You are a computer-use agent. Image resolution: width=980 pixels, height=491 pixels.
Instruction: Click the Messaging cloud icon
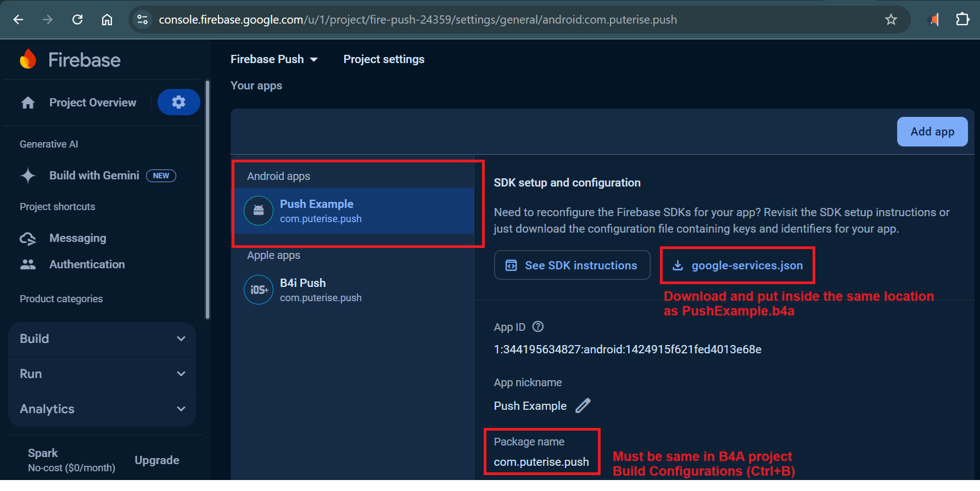click(28, 239)
